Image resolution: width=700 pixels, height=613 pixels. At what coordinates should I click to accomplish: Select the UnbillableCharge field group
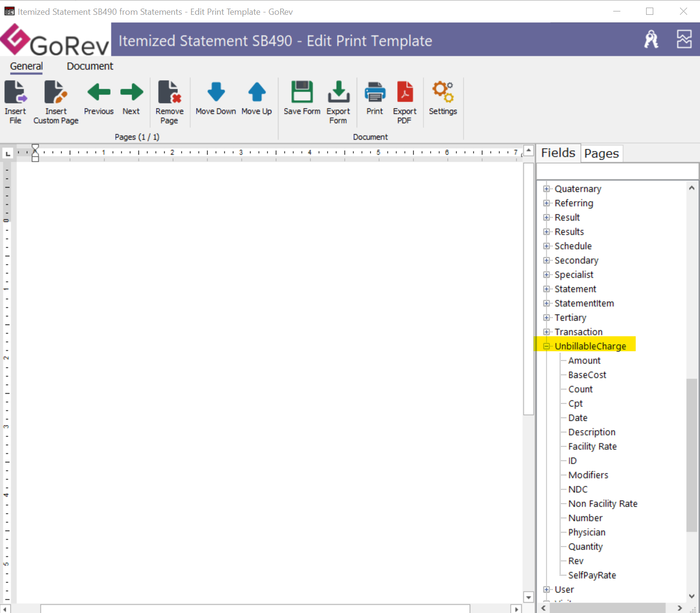(590, 346)
